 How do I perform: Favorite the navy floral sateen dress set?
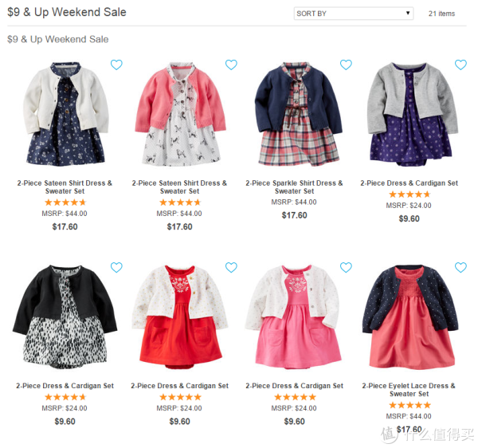click(x=116, y=65)
